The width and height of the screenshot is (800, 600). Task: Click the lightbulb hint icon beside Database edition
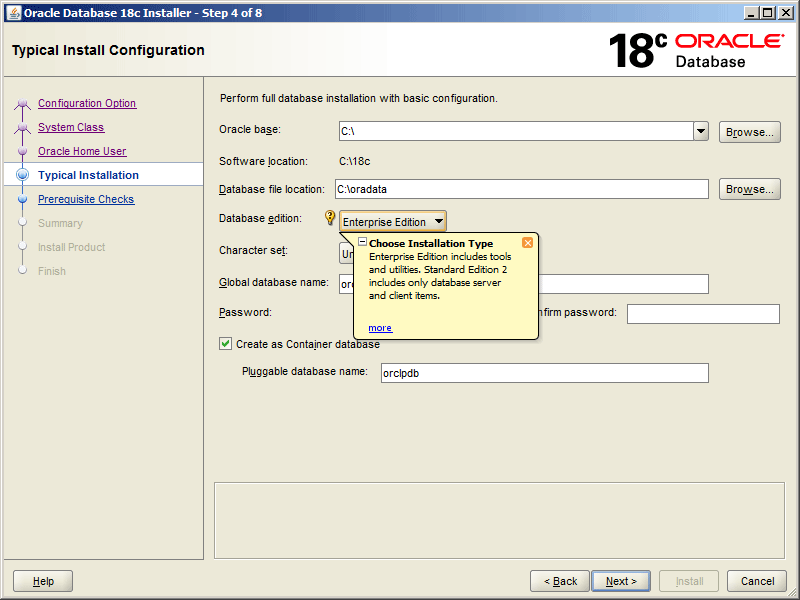[330, 218]
